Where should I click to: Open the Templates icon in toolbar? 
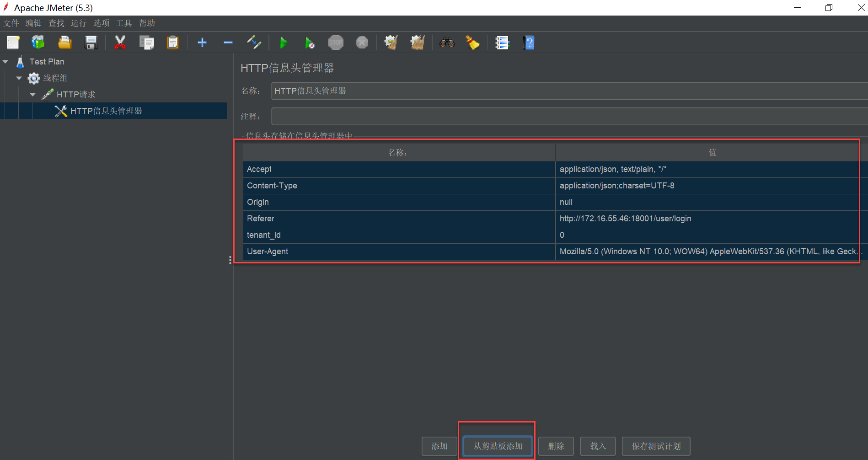click(38, 43)
